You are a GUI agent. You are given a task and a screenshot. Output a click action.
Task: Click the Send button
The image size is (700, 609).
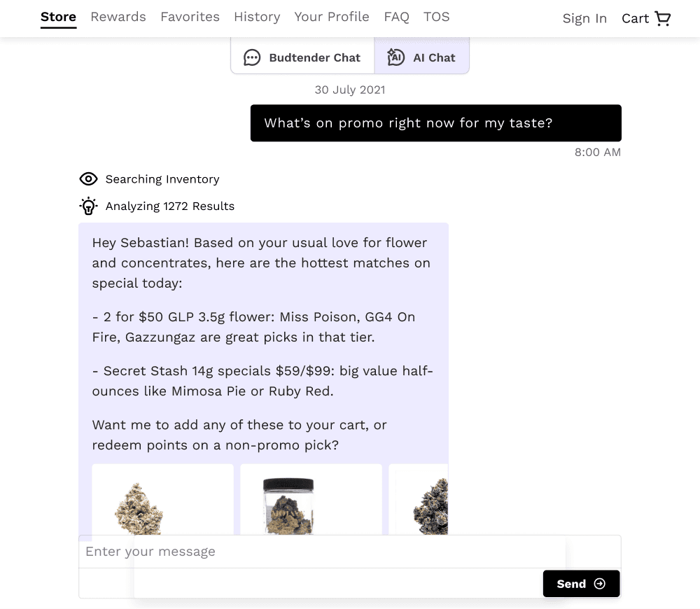pos(581,584)
